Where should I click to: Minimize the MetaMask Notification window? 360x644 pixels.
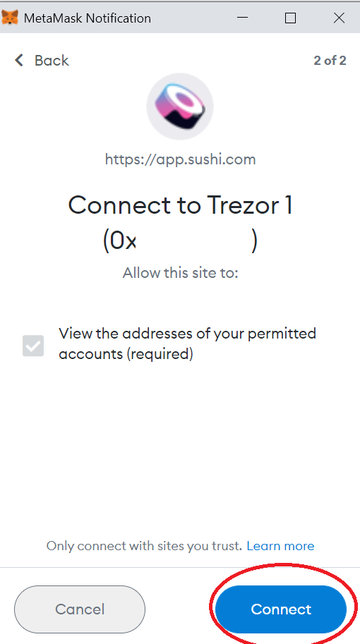[242, 18]
